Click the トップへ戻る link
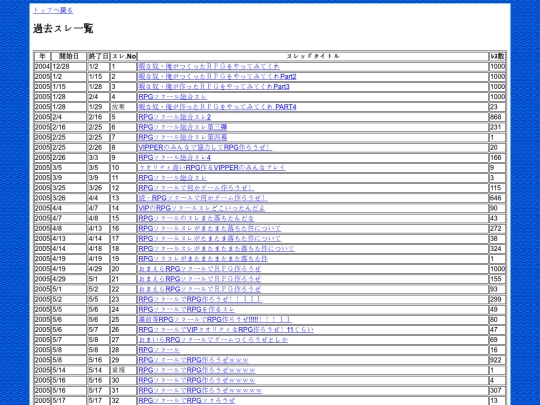 tap(53, 10)
